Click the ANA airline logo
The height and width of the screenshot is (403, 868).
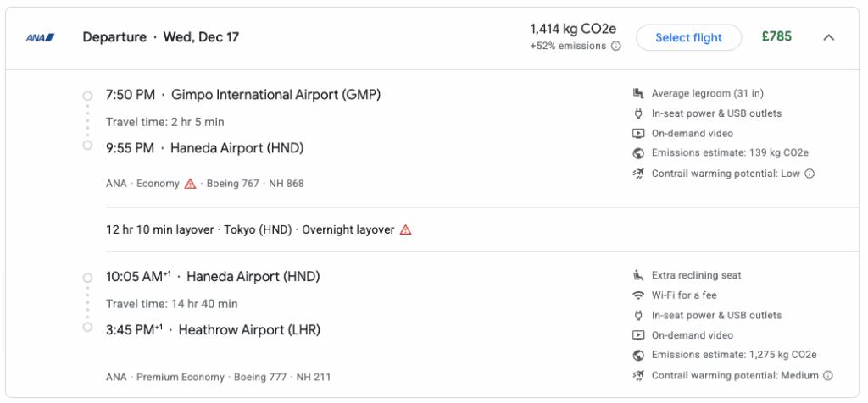tap(40, 37)
